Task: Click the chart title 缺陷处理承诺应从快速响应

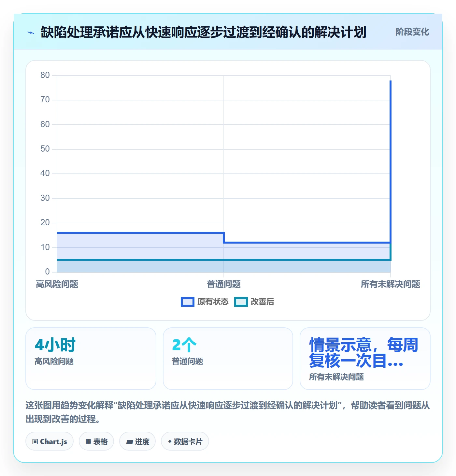Action: pyautogui.click(x=204, y=32)
